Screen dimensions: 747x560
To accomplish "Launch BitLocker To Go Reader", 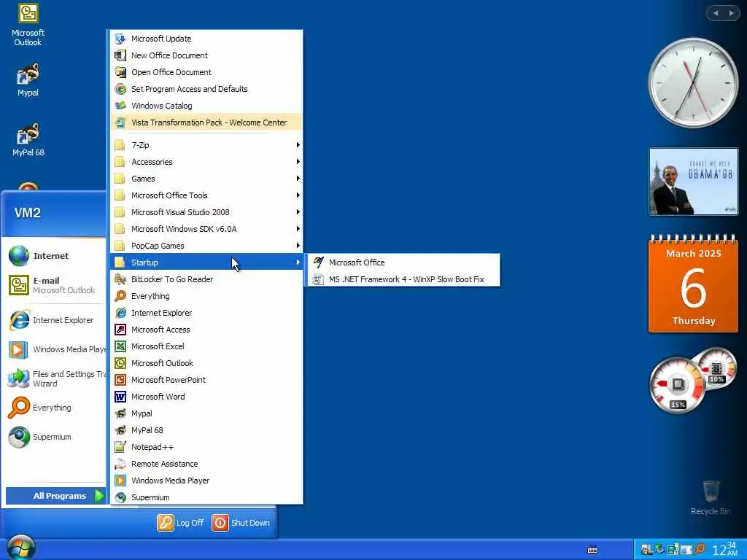I will [x=206, y=279].
